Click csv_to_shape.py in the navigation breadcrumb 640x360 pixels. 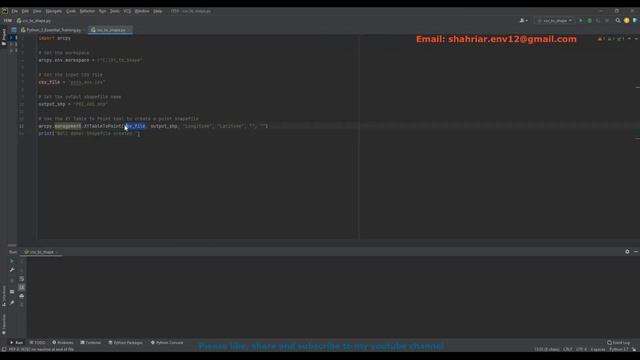point(33,20)
